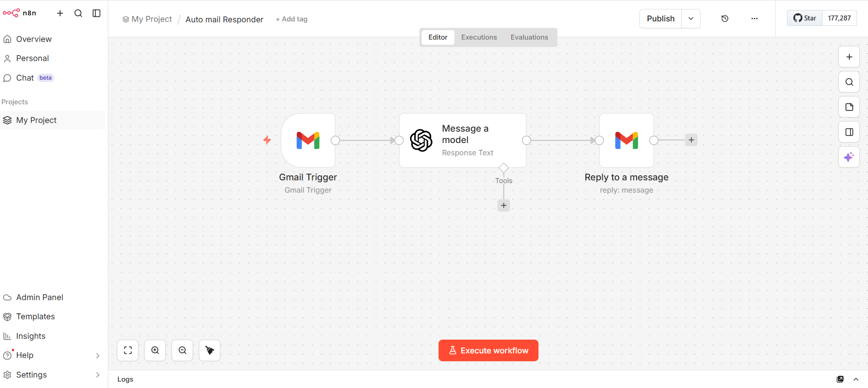The height and width of the screenshot is (388, 868).
Task: Toggle the logs panel open
Action: [856, 379]
